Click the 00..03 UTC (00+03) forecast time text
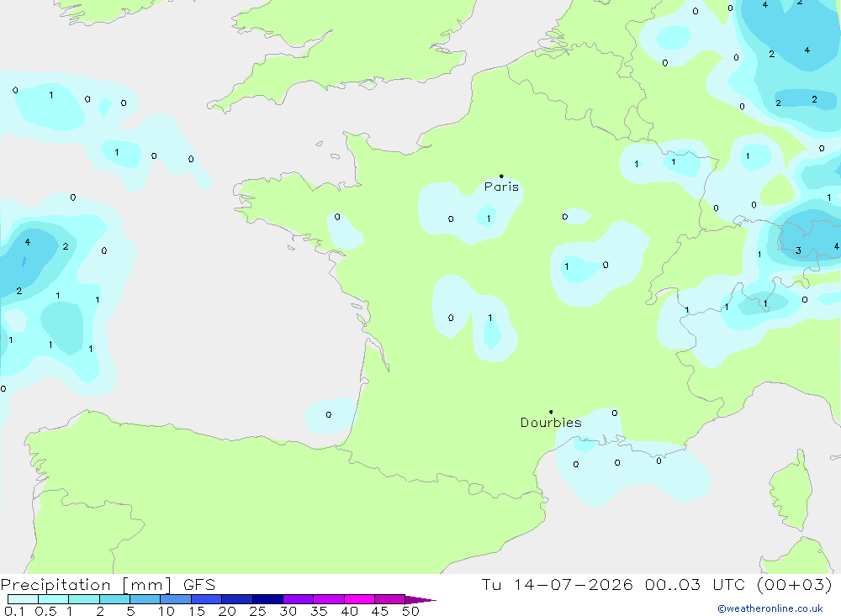The image size is (841, 616). click(738, 584)
